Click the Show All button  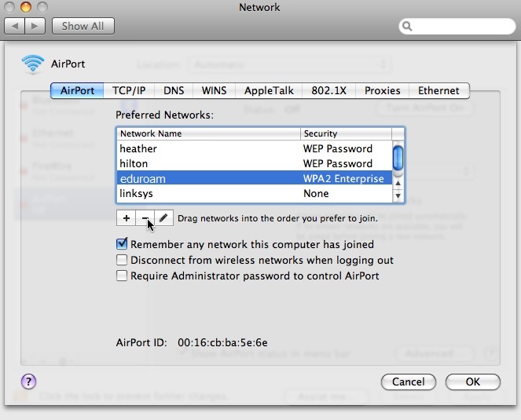click(x=83, y=26)
